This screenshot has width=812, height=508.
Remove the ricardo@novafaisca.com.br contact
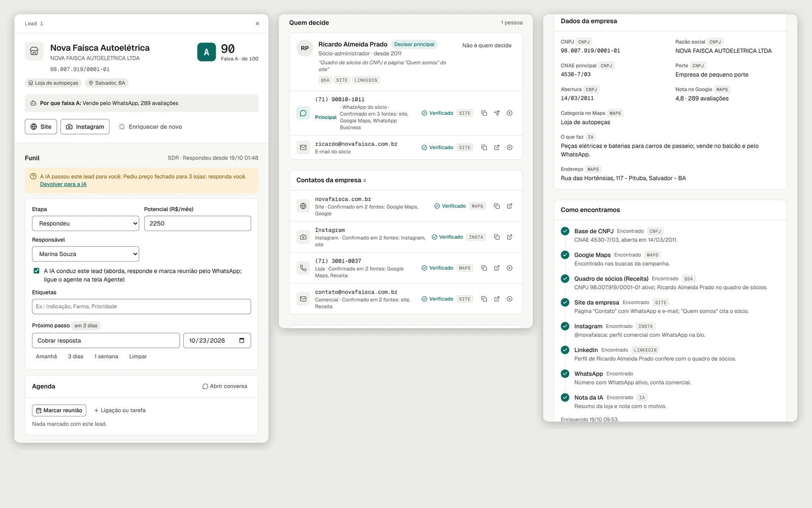(510, 147)
